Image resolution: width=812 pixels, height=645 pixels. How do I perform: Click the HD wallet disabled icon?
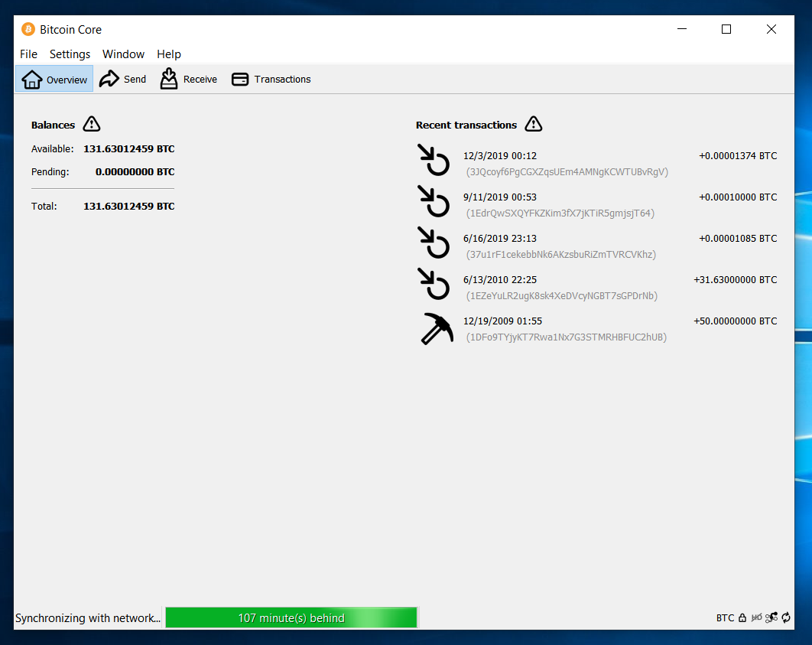click(756, 618)
